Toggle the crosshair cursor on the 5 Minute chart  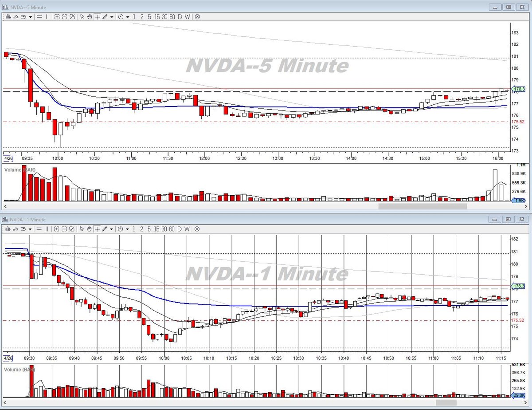coord(98,16)
